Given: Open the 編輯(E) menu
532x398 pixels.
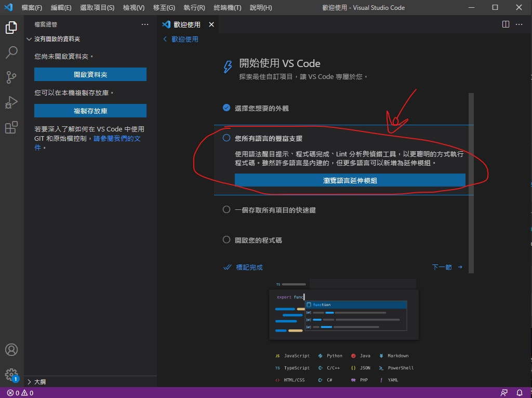Looking at the screenshot, I should click(x=61, y=7).
